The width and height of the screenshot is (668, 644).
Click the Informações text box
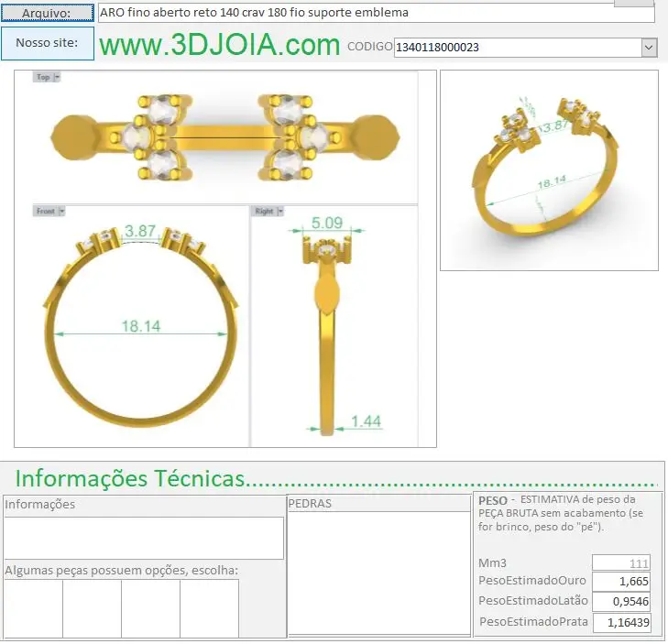pyautogui.click(x=144, y=538)
